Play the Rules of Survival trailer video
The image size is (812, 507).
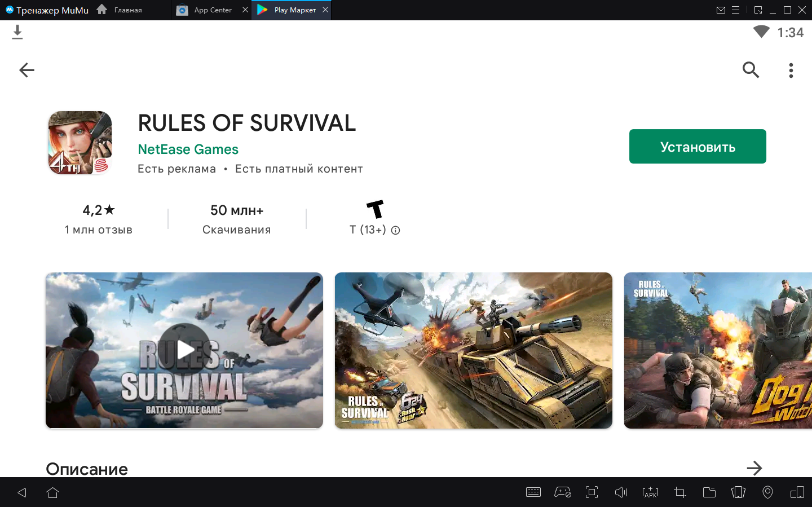point(184,350)
